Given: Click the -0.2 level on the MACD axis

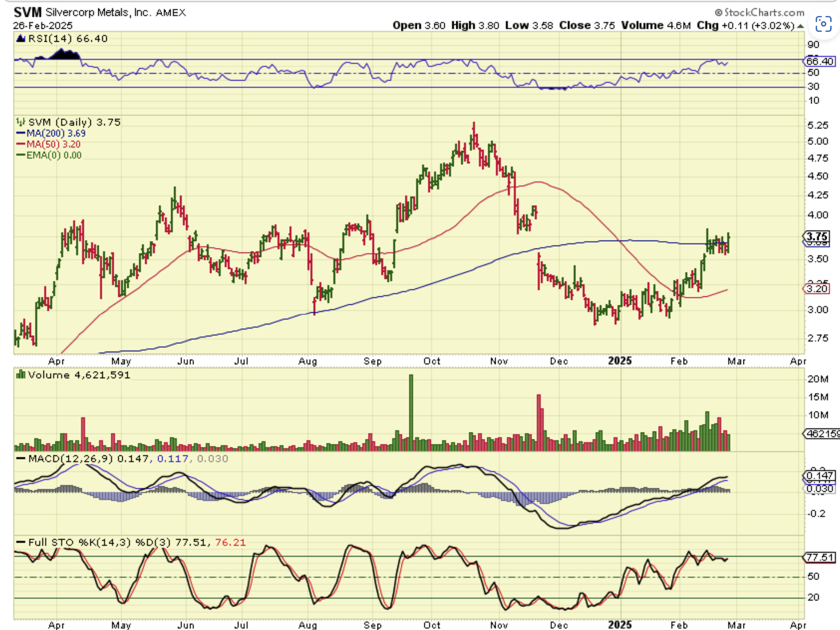Looking at the screenshot, I should point(816,513).
